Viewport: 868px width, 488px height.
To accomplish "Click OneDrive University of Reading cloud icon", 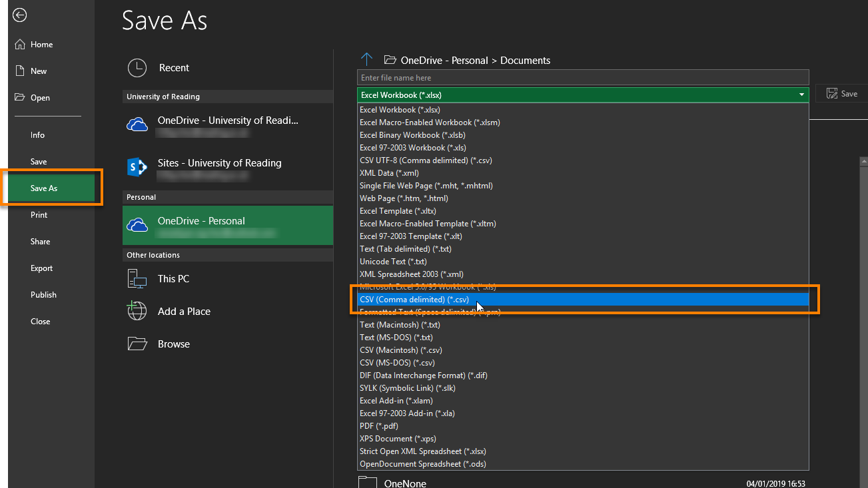I will coord(137,124).
